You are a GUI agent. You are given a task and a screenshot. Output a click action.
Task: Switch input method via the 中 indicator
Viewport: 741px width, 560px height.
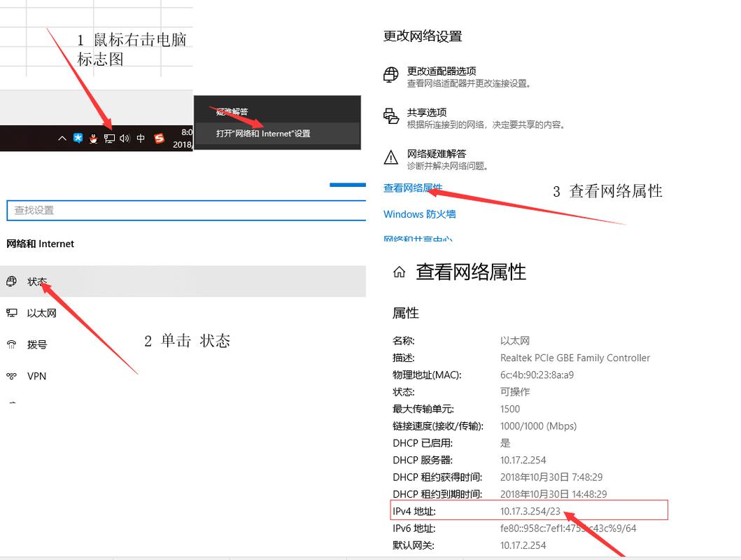pos(140,138)
